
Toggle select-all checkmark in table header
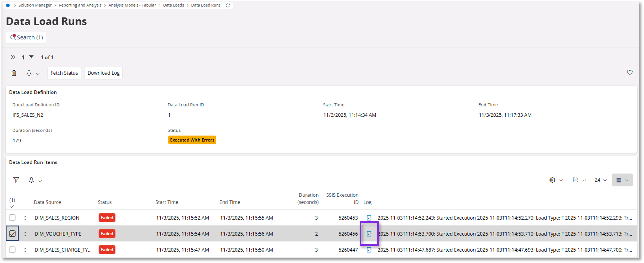[x=12, y=207]
